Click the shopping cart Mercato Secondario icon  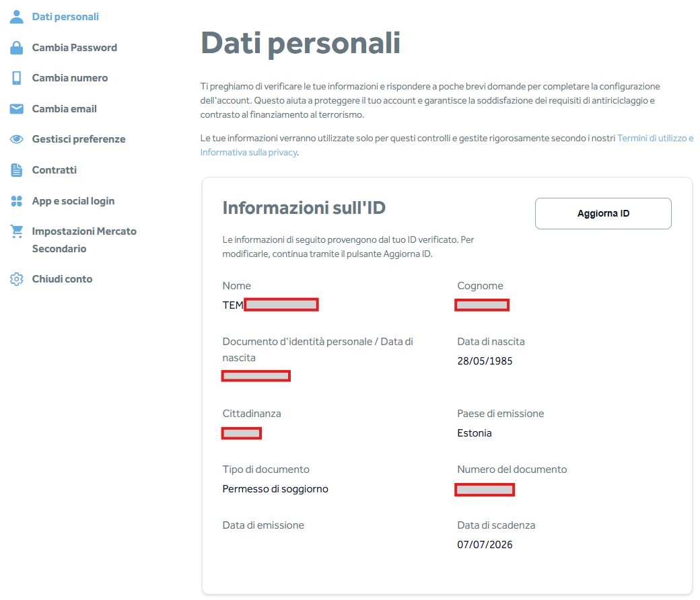(17, 231)
